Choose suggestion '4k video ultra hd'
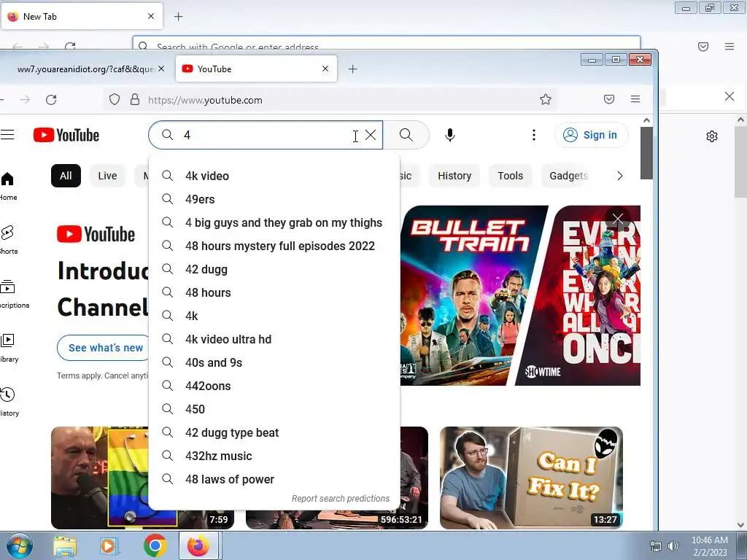The image size is (747, 560). [274, 339]
